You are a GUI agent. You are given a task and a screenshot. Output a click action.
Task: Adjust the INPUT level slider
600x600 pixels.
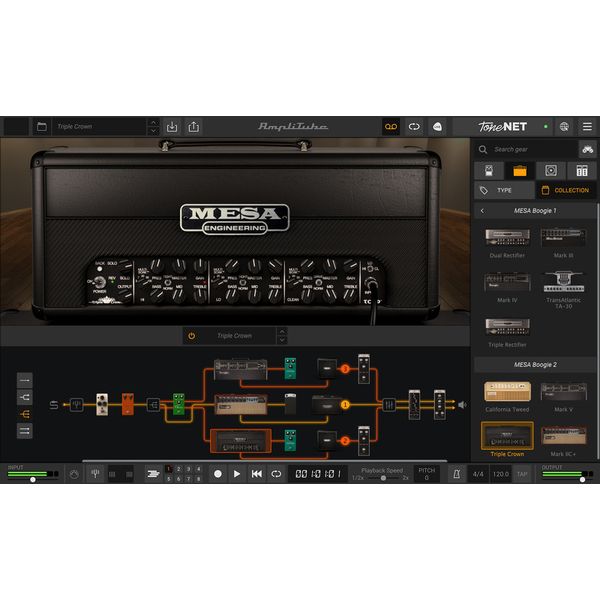[x=33, y=479]
